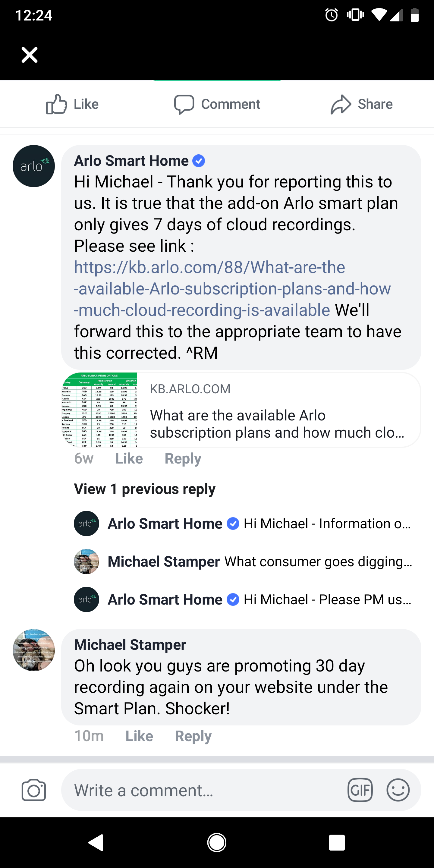
Task: Expand the truncated "What consumer goes digging" reply
Action: [x=318, y=562]
